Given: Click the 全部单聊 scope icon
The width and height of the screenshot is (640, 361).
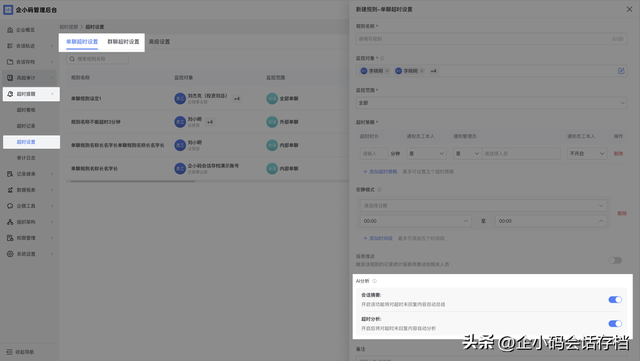Looking at the screenshot, I should pyautogui.click(x=272, y=98).
